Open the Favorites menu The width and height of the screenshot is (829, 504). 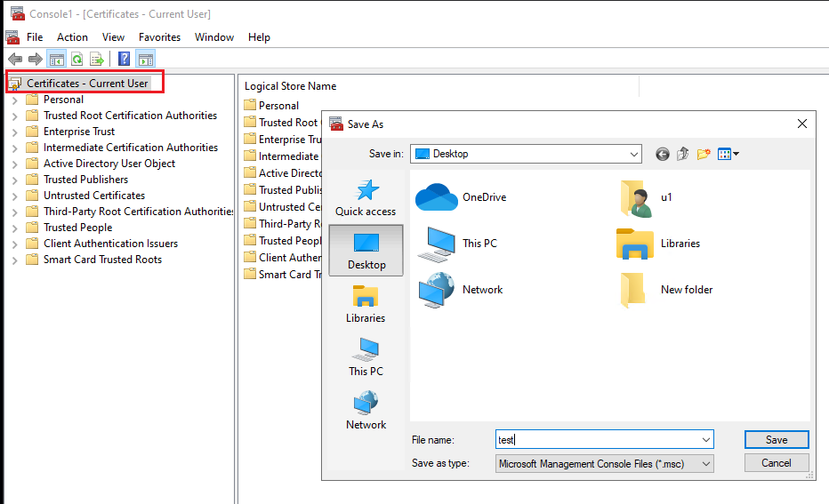point(160,37)
